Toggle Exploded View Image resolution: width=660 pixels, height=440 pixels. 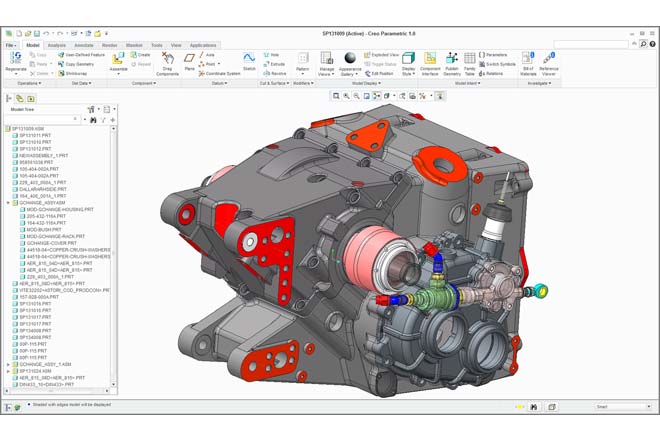[x=381, y=55]
